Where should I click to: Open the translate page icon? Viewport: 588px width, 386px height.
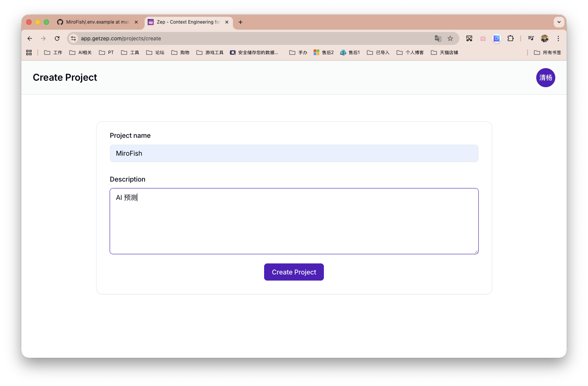(x=438, y=38)
